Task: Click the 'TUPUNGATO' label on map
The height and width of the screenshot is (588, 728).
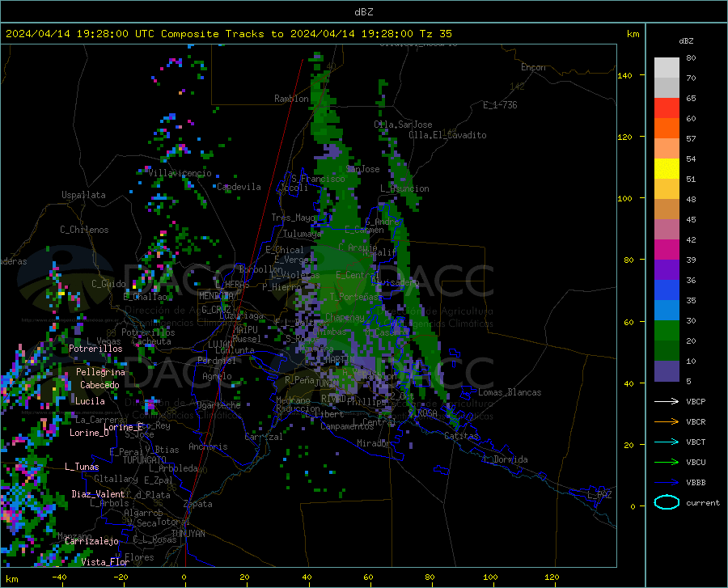Action: pyautogui.click(x=145, y=460)
